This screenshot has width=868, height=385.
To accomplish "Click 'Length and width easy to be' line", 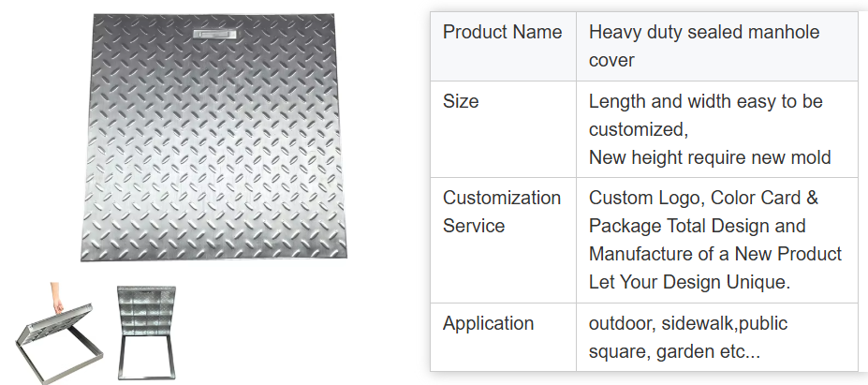I will 706,101.
